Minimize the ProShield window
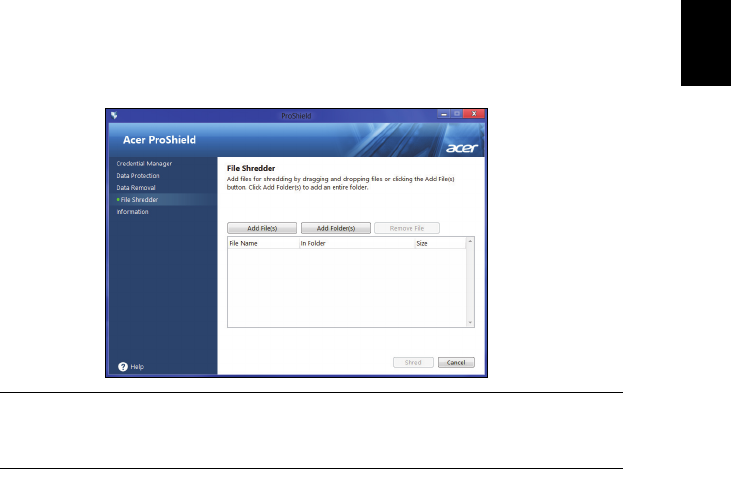The width and height of the screenshot is (731, 478). click(x=444, y=114)
